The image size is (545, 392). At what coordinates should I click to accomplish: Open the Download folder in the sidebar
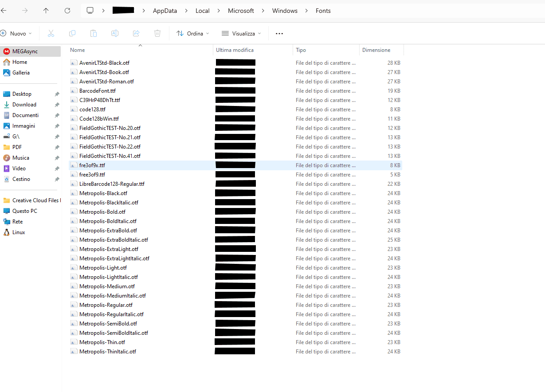click(24, 104)
